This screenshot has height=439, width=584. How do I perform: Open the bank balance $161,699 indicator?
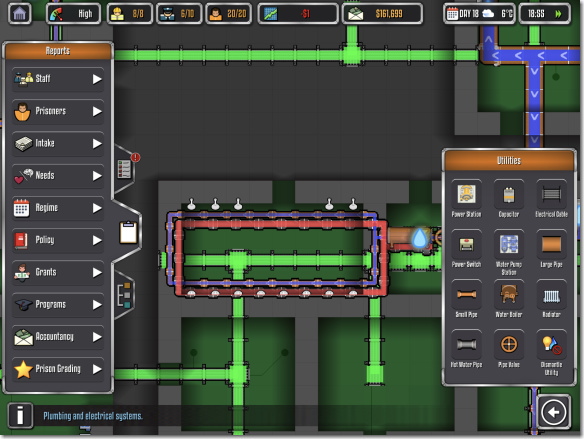[x=382, y=14]
